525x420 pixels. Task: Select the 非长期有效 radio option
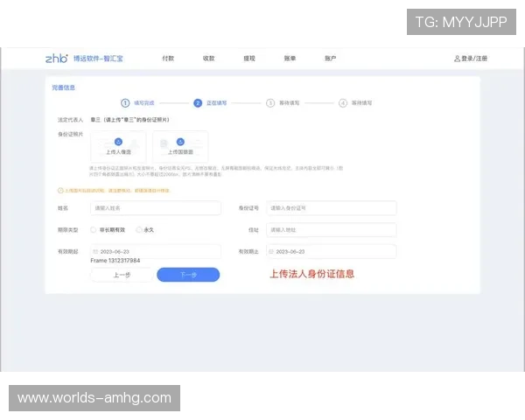[93, 230]
